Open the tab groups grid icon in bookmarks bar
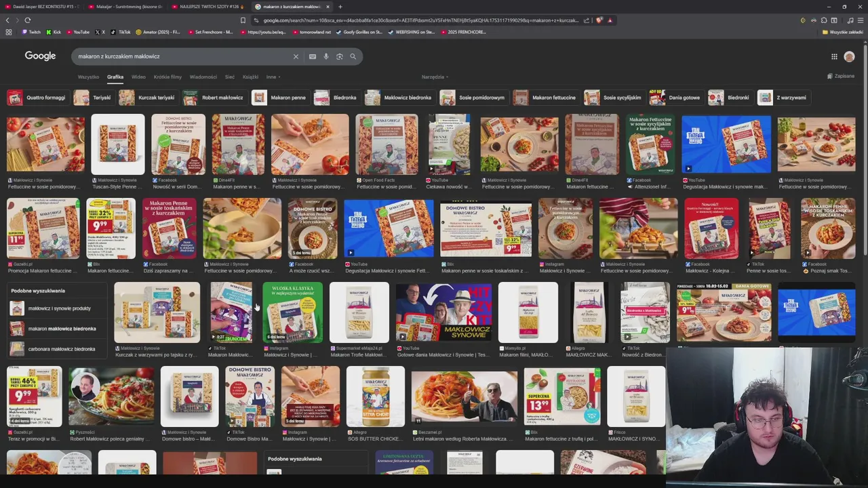 8,32
